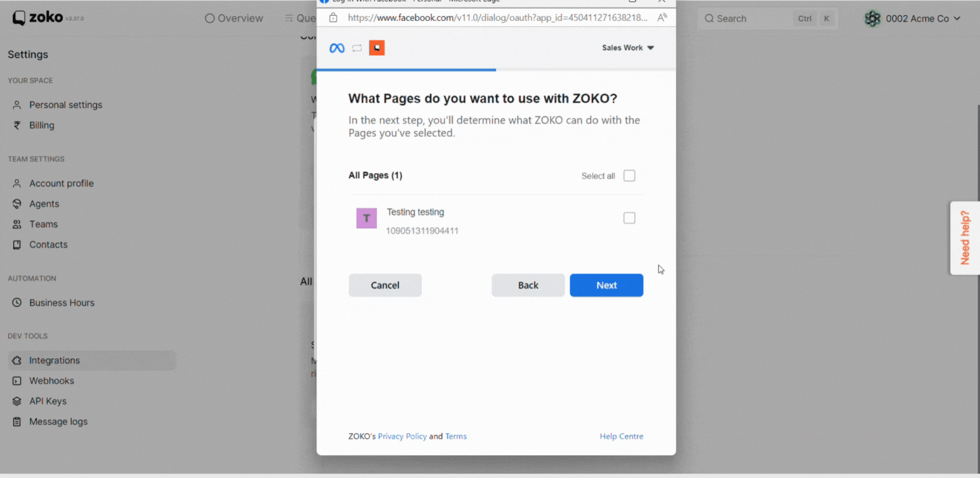Check the Testing testing page checkbox
Viewport: 980px width, 478px height.
pos(629,218)
